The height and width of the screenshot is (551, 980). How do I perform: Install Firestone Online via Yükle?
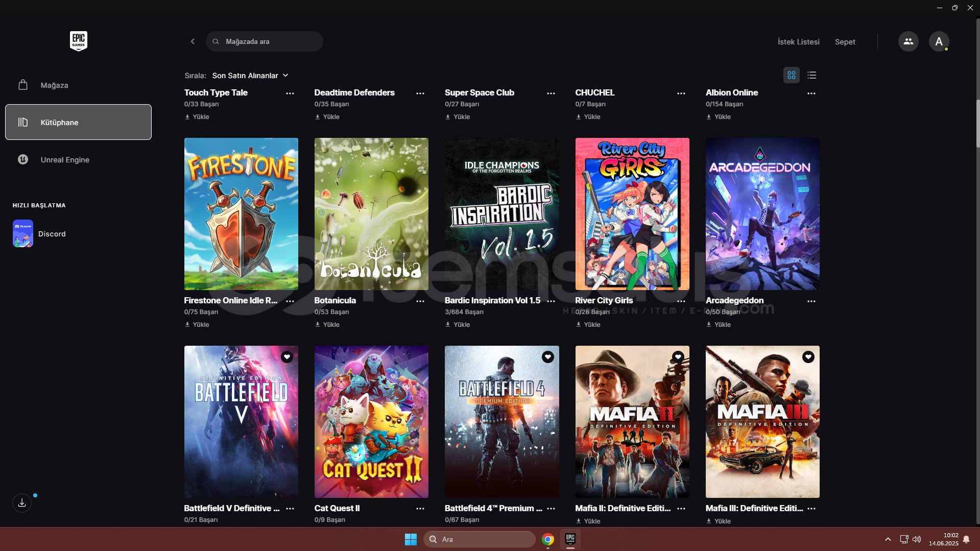pos(197,325)
